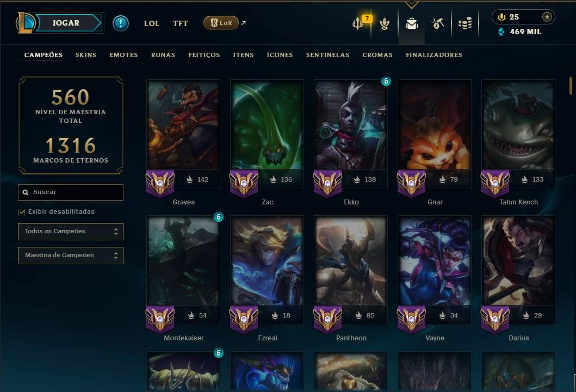
Task: Open the Crafting hammer icon
Action: click(437, 23)
